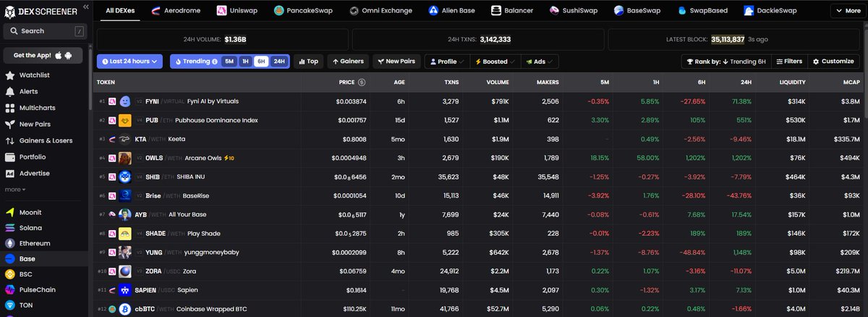The image size is (868, 317).
Task: Switch to the Uniswap DEX tab
Action: click(237, 11)
